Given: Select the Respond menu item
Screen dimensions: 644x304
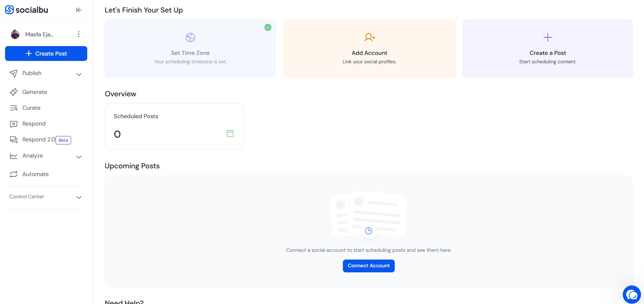Looking at the screenshot, I should point(33,124).
